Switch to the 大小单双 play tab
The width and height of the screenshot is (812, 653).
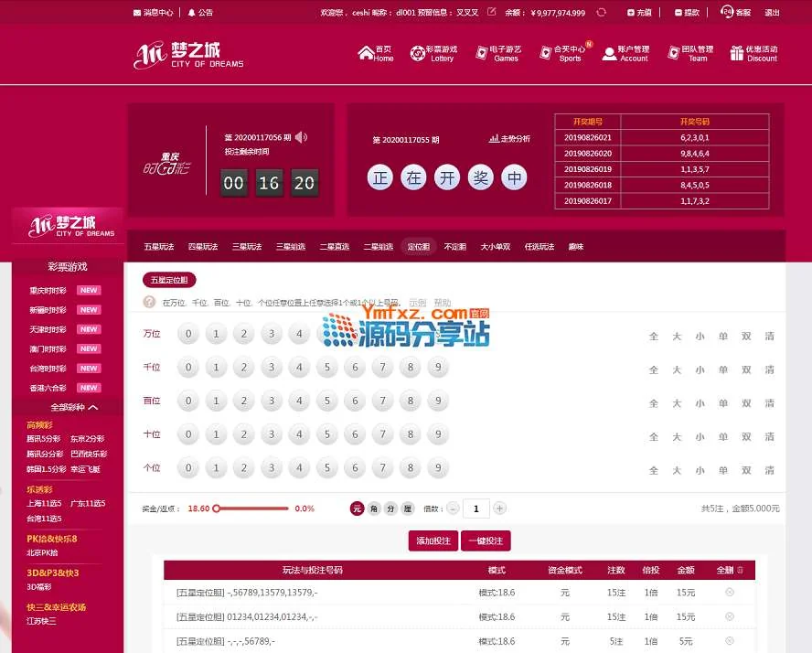496,247
